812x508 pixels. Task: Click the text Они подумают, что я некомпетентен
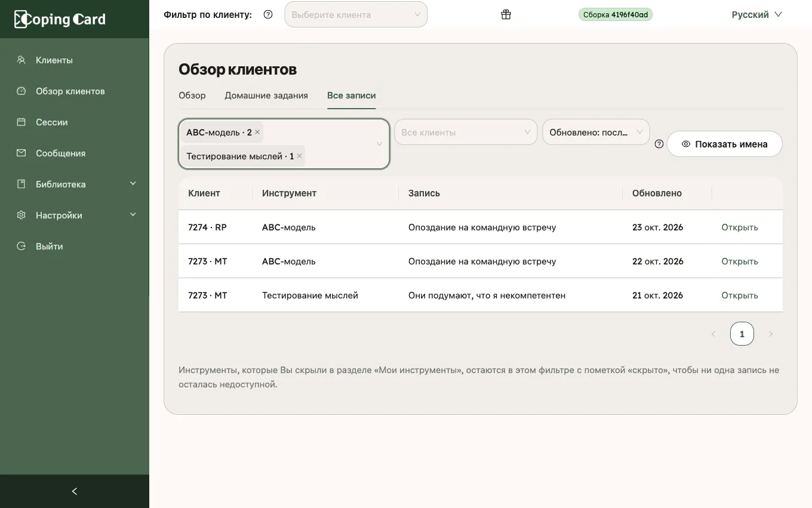point(487,295)
